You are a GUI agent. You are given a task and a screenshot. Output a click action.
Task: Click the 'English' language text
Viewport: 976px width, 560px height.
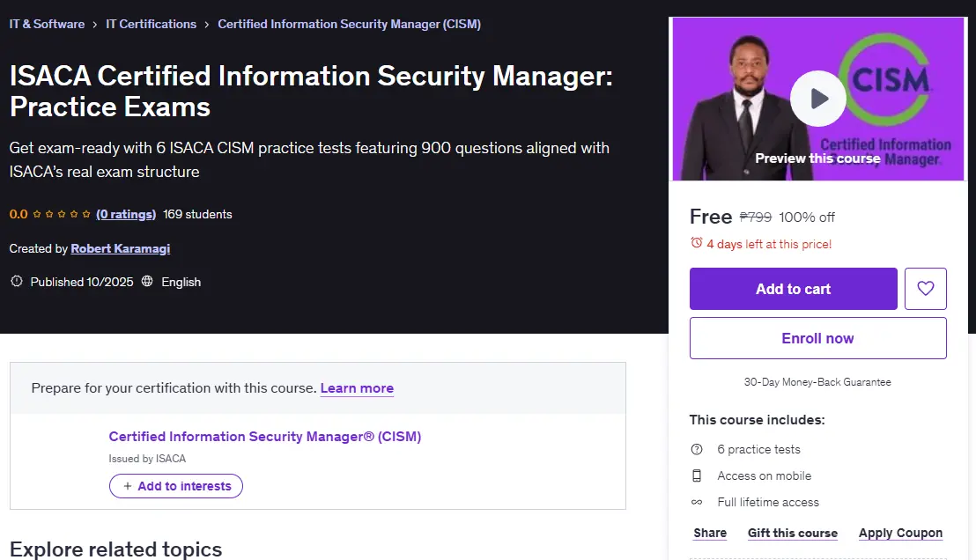click(181, 282)
